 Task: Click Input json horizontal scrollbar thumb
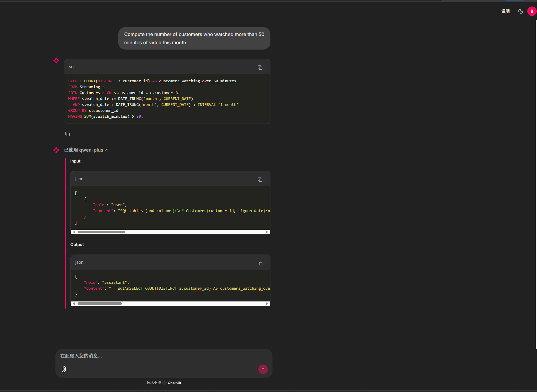point(101,232)
